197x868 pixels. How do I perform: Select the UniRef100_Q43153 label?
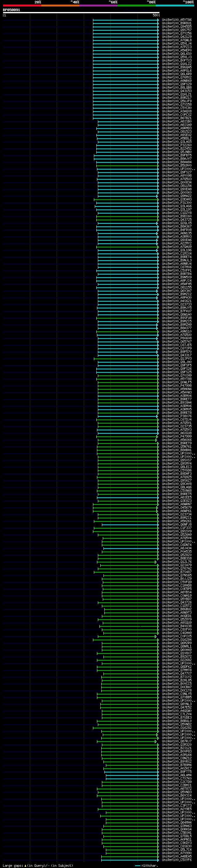[177, 91]
